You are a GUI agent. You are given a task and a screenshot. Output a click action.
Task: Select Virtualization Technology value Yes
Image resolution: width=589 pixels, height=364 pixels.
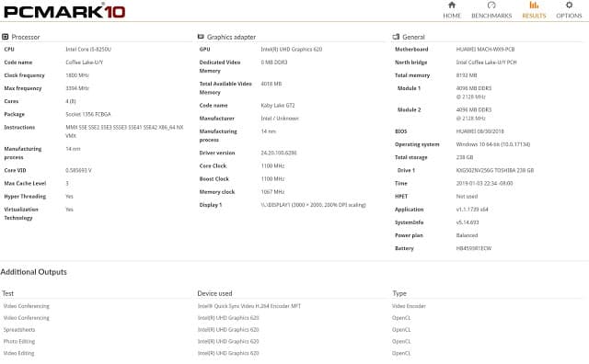tap(70, 210)
